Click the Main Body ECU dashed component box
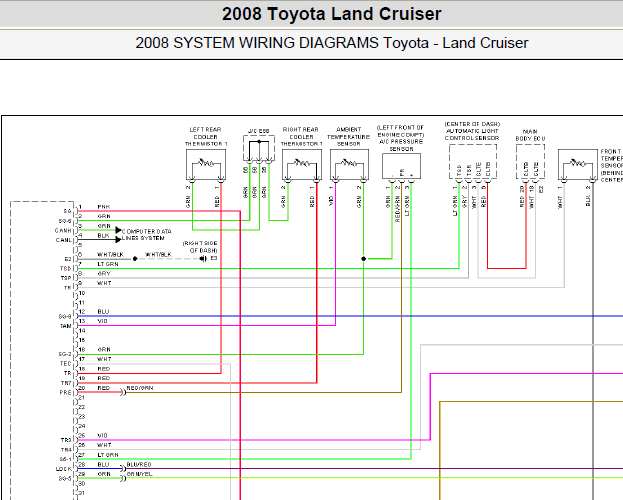The image size is (623, 500). click(x=530, y=162)
